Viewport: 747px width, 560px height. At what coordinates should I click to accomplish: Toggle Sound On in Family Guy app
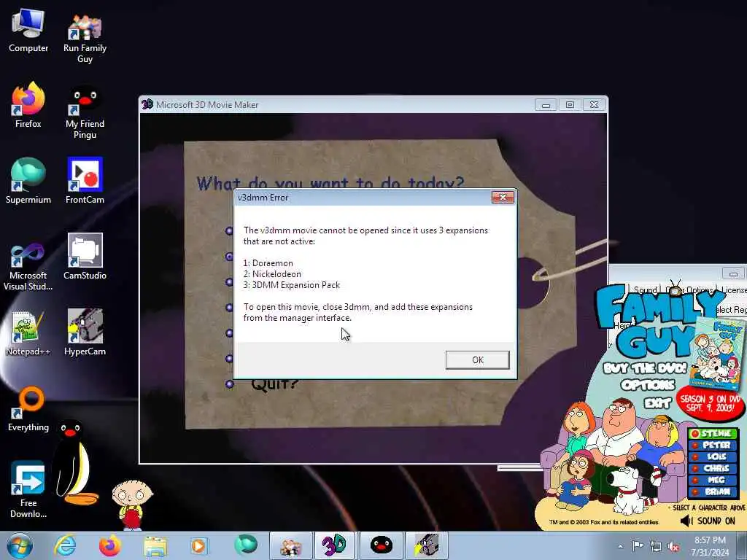click(x=708, y=521)
